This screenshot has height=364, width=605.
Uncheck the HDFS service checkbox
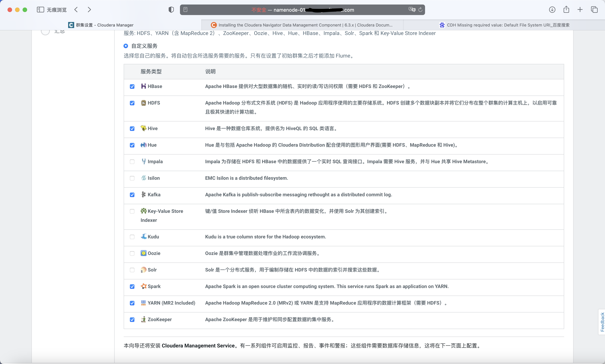pyautogui.click(x=132, y=103)
